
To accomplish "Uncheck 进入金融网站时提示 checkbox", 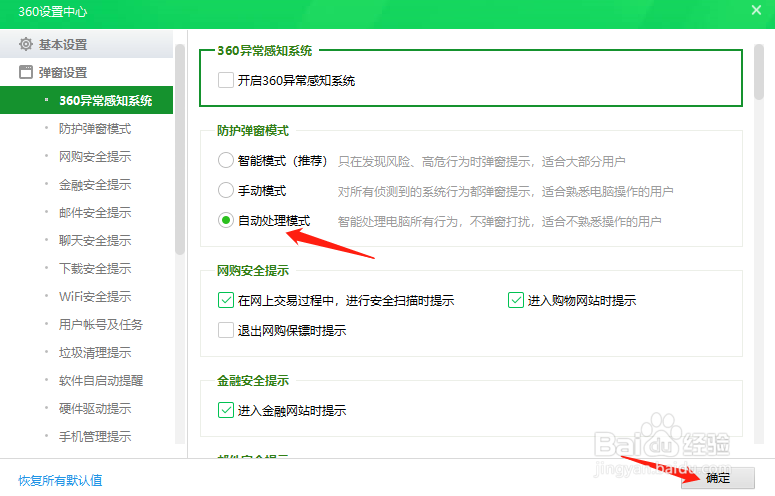I will 226,410.
